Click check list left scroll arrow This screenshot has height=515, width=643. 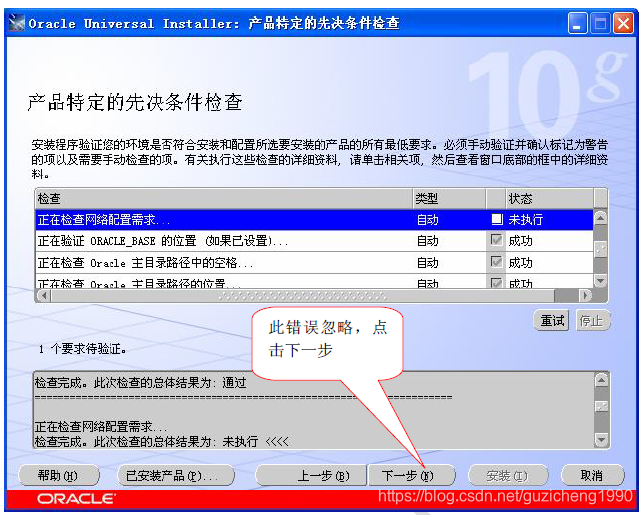pyautogui.click(x=44, y=295)
